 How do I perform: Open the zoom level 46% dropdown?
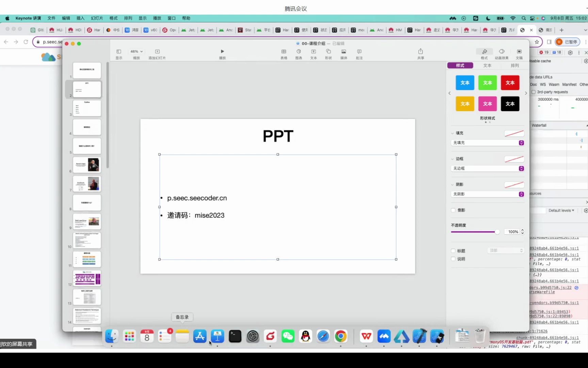click(136, 51)
